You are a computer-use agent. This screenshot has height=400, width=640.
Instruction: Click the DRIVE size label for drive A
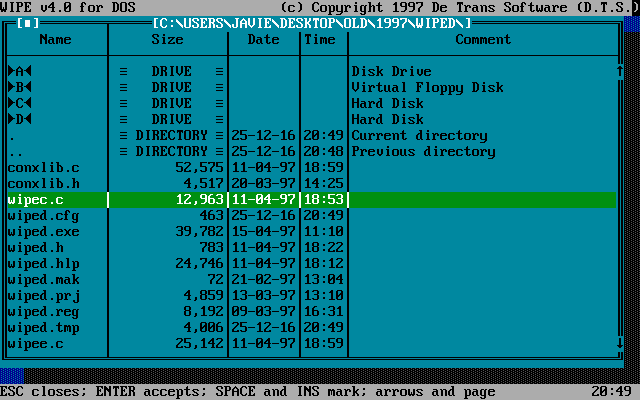point(171,71)
